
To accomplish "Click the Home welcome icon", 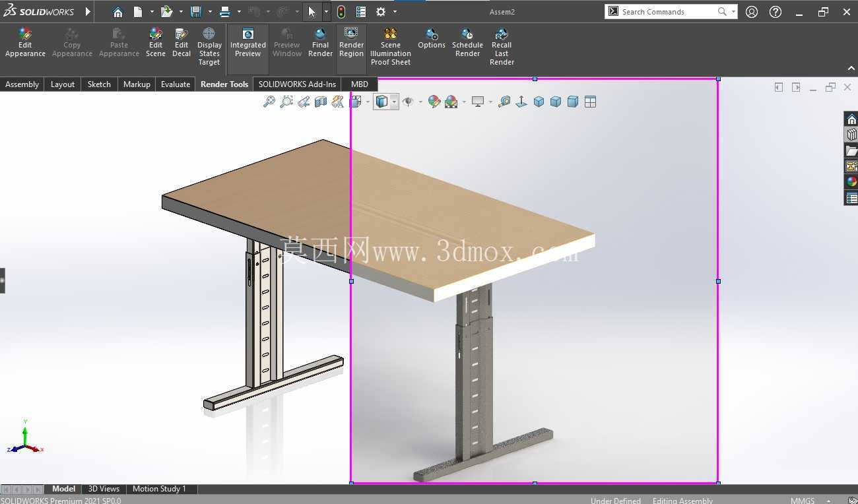I will click(x=117, y=12).
